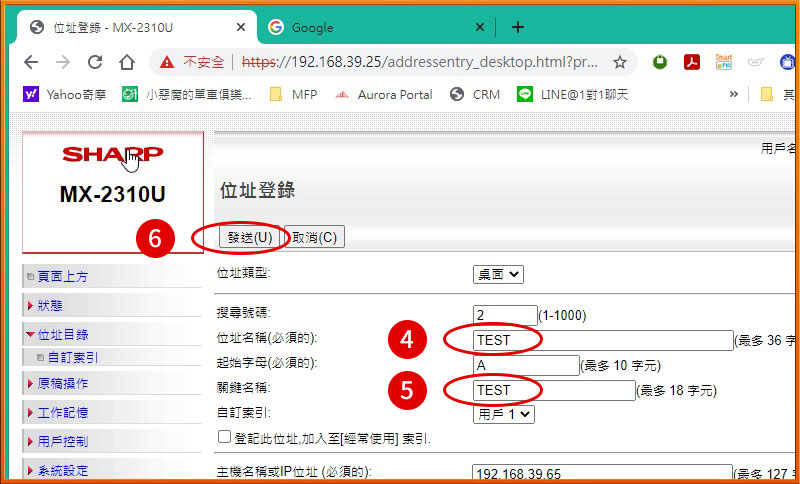
Task: Expand the 狀態 sidebar menu
Action: click(x=50, y=305)
